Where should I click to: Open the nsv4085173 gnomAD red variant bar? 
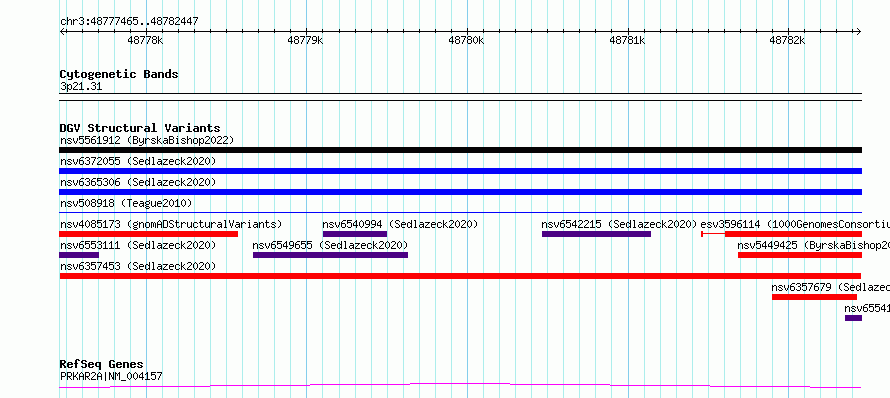point(149,234)
